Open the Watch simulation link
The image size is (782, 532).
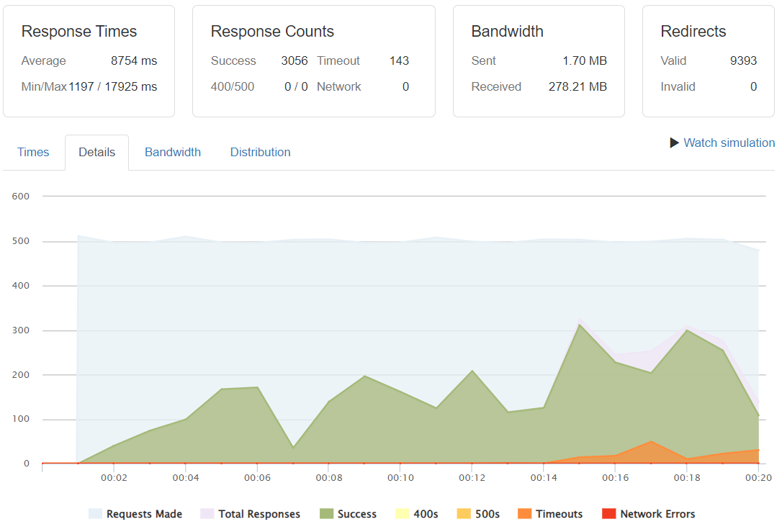click(x=729, y=143)
